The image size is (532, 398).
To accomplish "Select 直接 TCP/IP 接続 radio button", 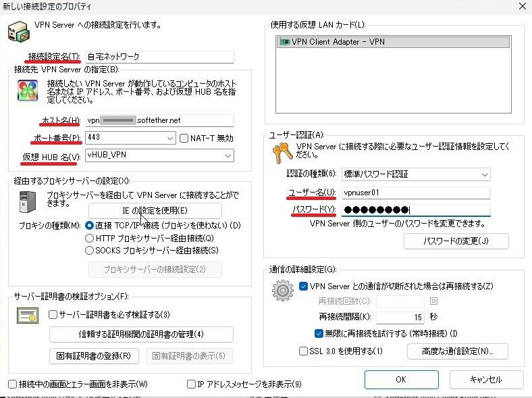I will pos(89,226).
